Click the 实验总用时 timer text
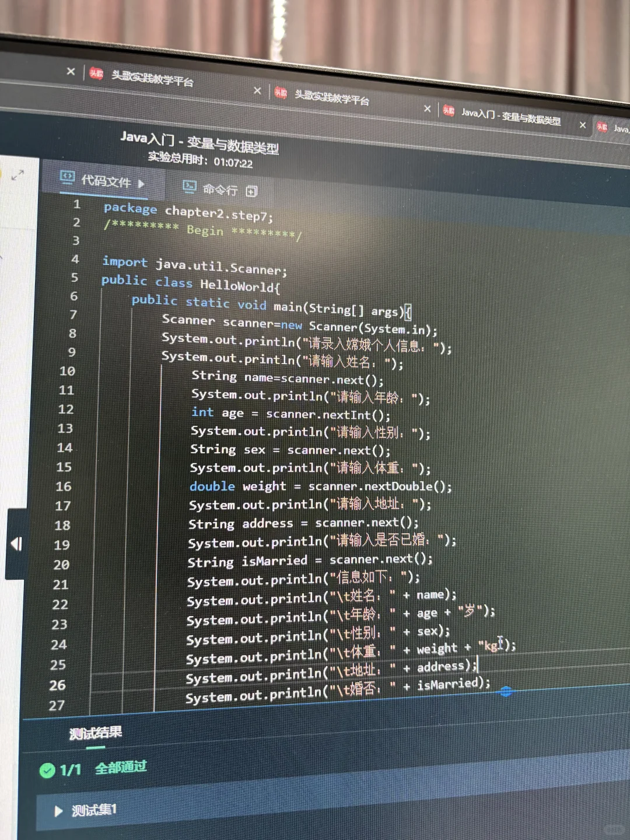The width and height of the screenshot is (630, 840). (x=200, y=160)
